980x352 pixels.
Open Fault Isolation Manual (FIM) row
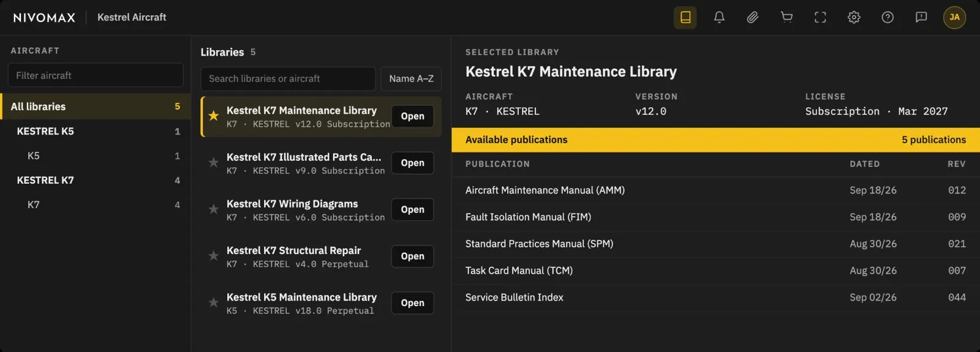point(715,217)
